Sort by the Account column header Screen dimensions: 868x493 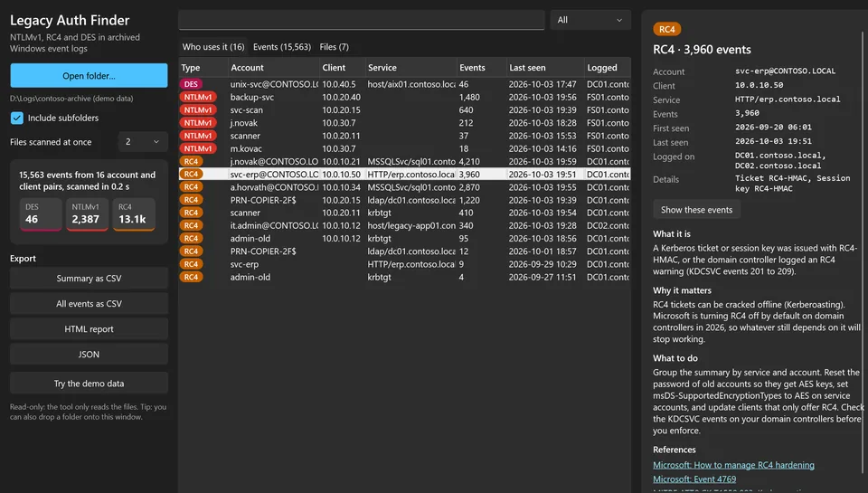[273, 68]
